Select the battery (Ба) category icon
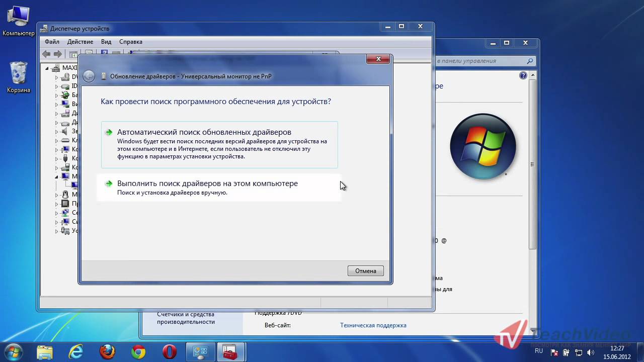The image size is (644, 362). 65,95
